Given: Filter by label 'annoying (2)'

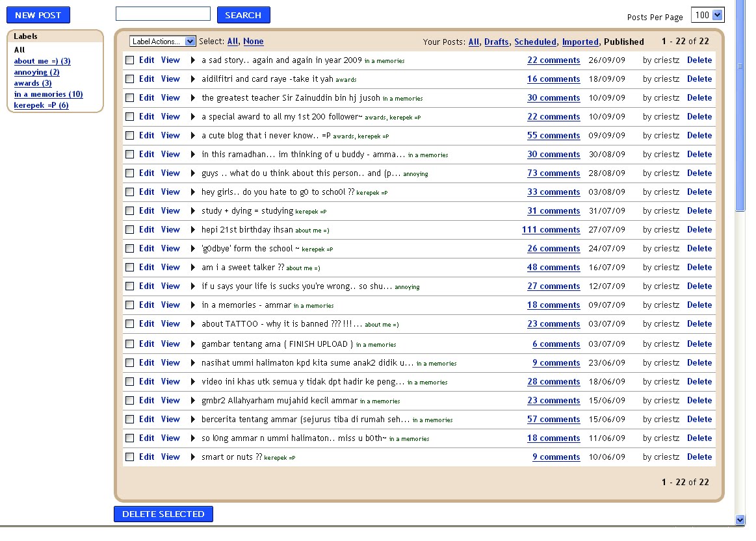Looking at the screenshot, I should (x=36, y=72).
